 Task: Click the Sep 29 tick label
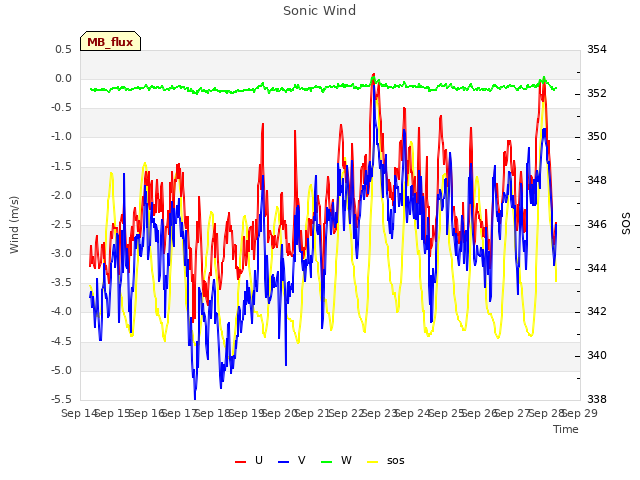(580, 413)
